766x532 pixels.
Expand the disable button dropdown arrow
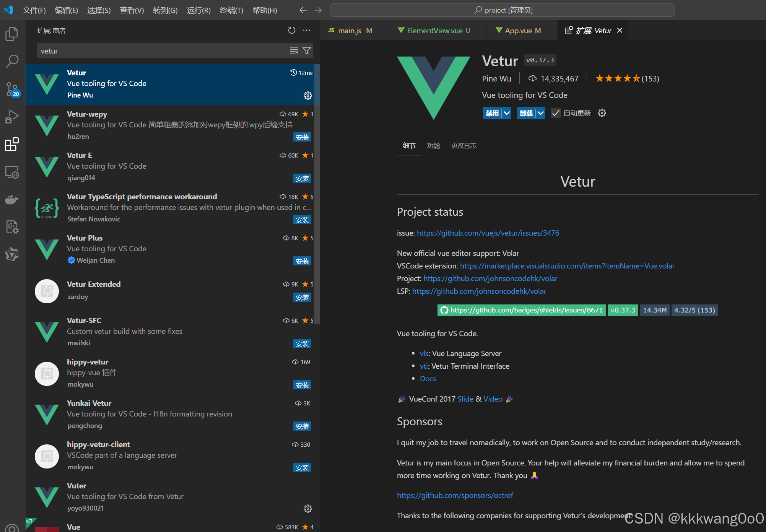[507, 113]
